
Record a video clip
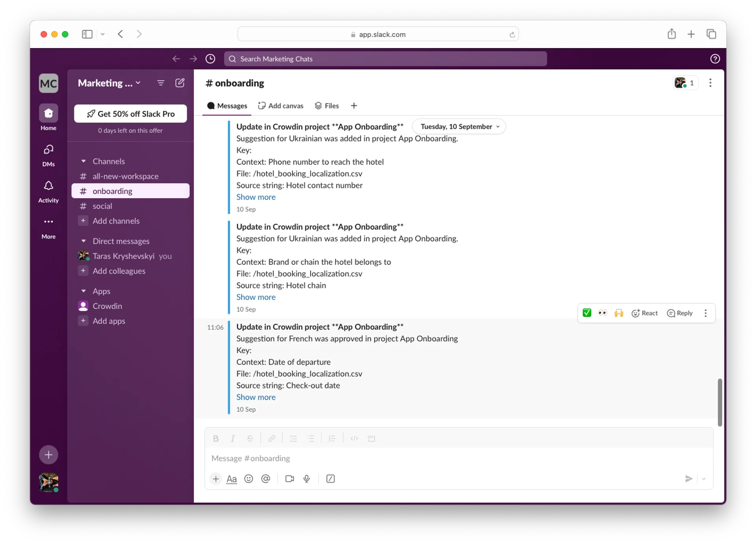289,479
